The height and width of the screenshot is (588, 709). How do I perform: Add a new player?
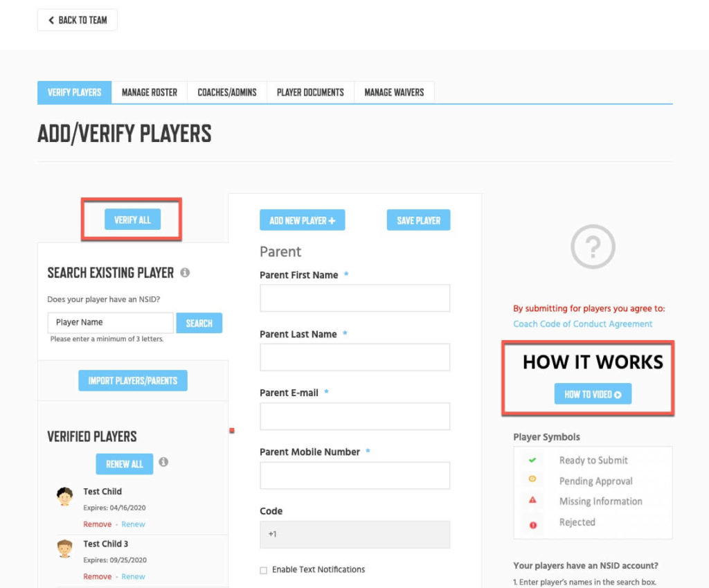(x=302, y=220)
